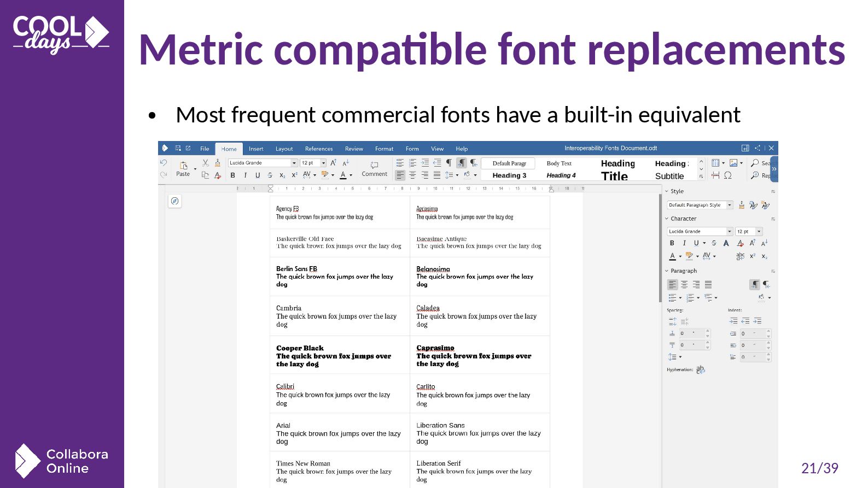Click the share icon in the title bar
Screen dimensions: 868x488
click(758, 148)
